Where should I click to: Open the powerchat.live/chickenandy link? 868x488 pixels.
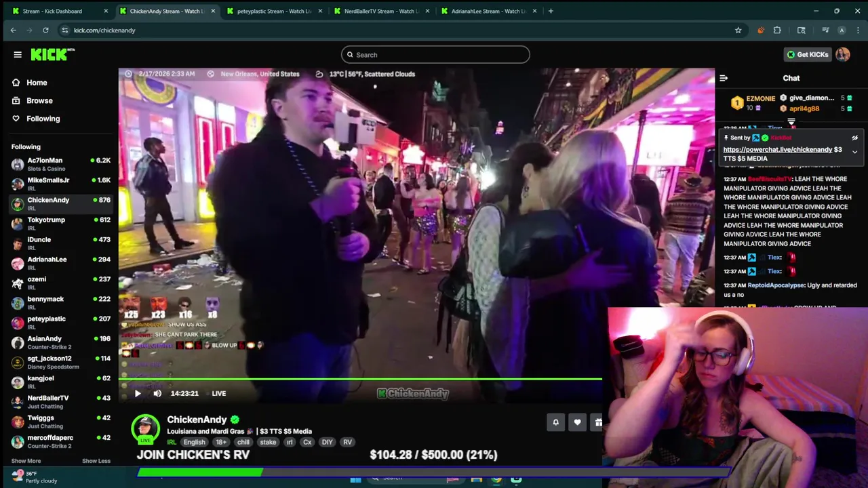click(x=777, y=149)
